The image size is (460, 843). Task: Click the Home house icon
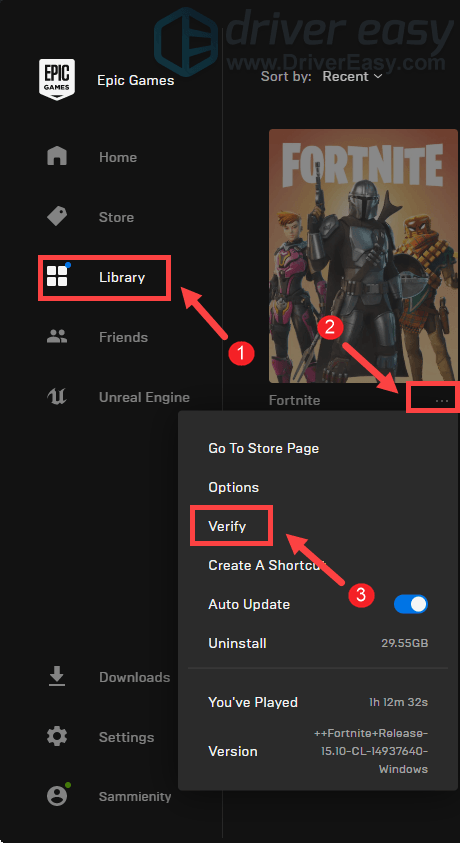pos(57,156)
